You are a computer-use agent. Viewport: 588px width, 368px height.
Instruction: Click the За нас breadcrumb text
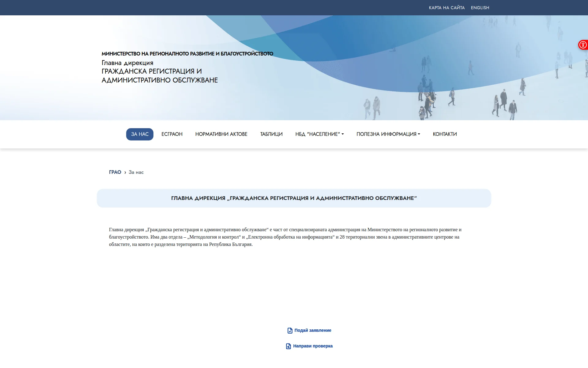click(136, 172)
